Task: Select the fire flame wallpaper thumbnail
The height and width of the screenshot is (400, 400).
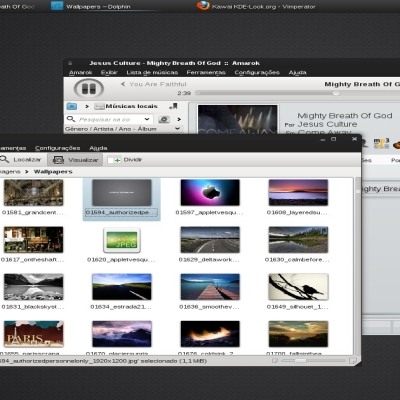Action: [x=210, y=334]
